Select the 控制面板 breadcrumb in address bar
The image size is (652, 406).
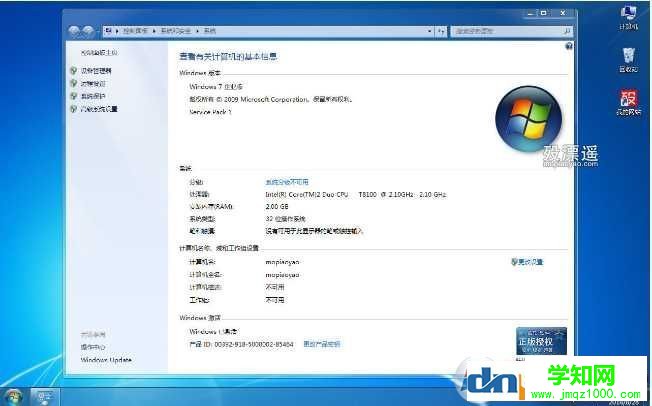[135, 31]
